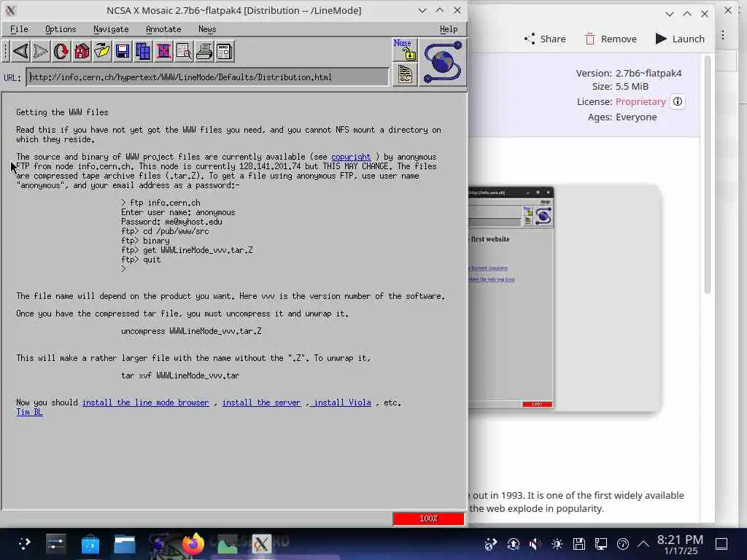Close the window using the red X toolbar icon

(x=163, y=52)
